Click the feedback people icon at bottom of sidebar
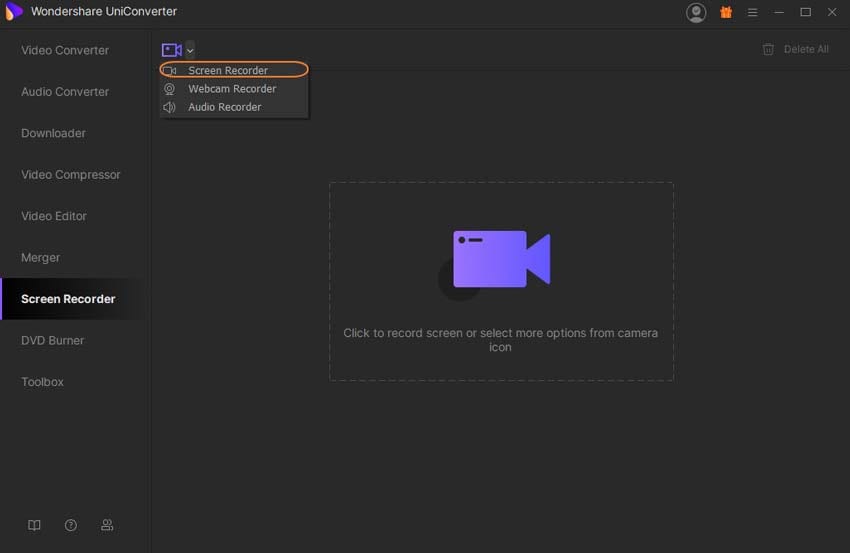850x553 pixels. point(107,525)
